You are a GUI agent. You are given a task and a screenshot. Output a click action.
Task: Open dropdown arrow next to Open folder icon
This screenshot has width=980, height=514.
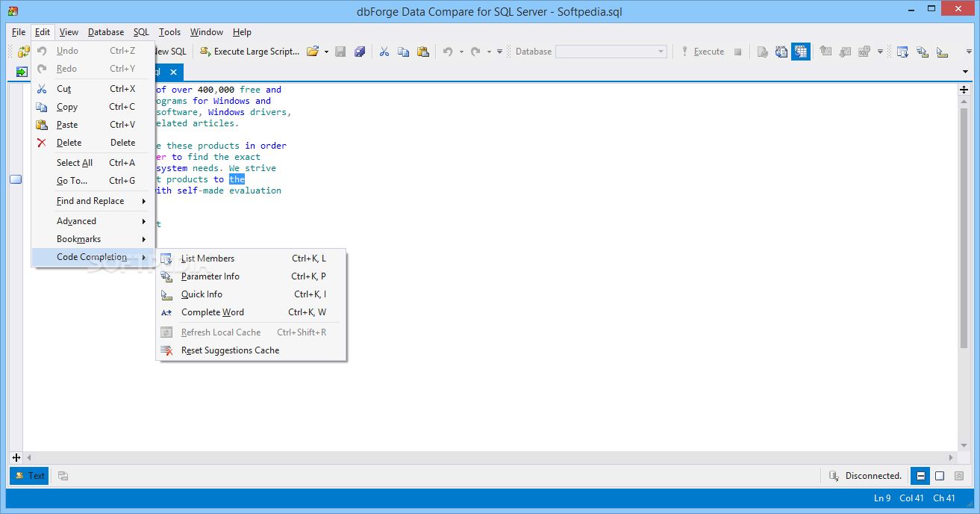[326, 52]
